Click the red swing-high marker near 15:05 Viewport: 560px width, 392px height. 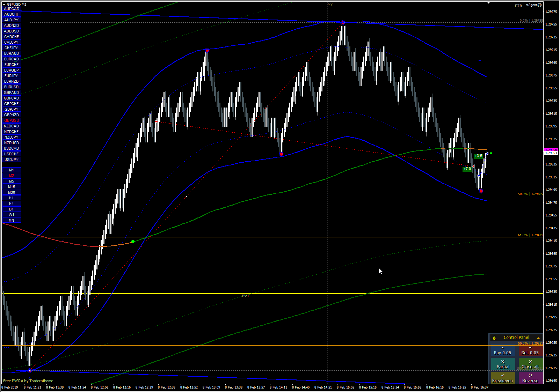click(343, 23)
